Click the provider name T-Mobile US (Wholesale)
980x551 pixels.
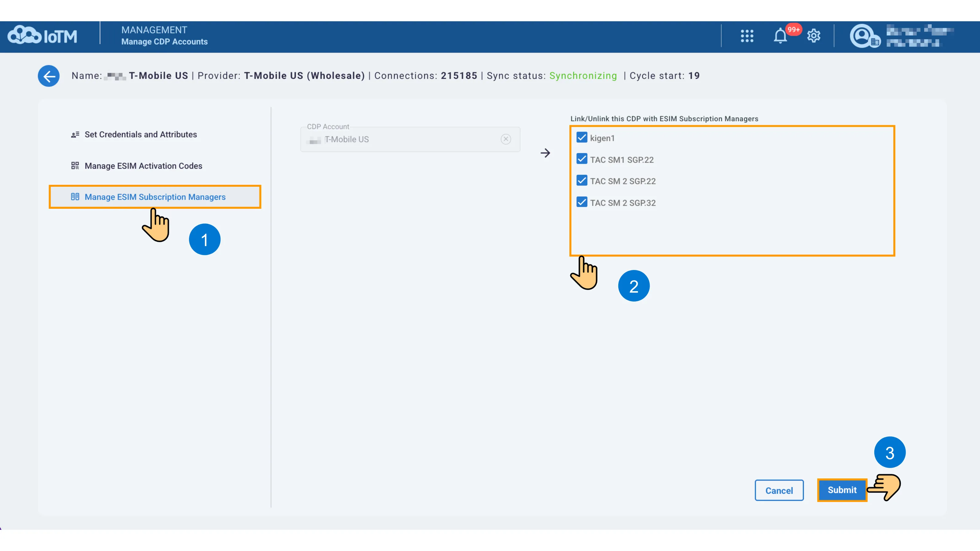coord(304,76)
